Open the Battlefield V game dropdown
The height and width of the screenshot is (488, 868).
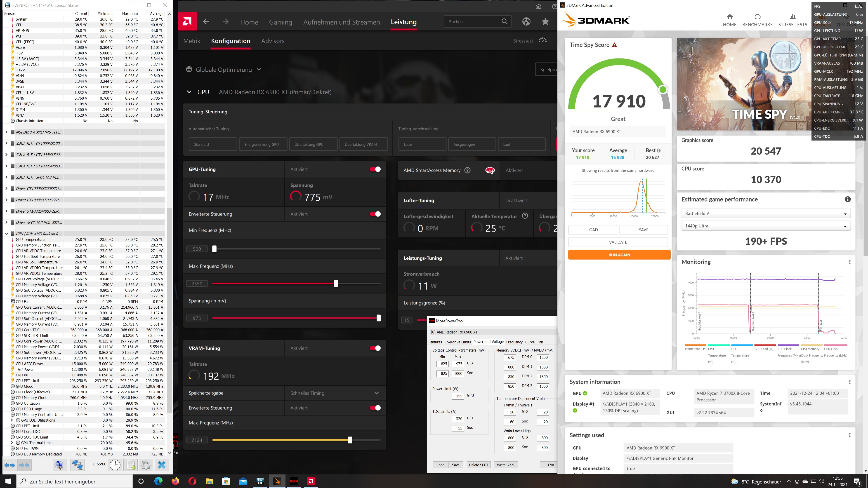tap(766, 213)
